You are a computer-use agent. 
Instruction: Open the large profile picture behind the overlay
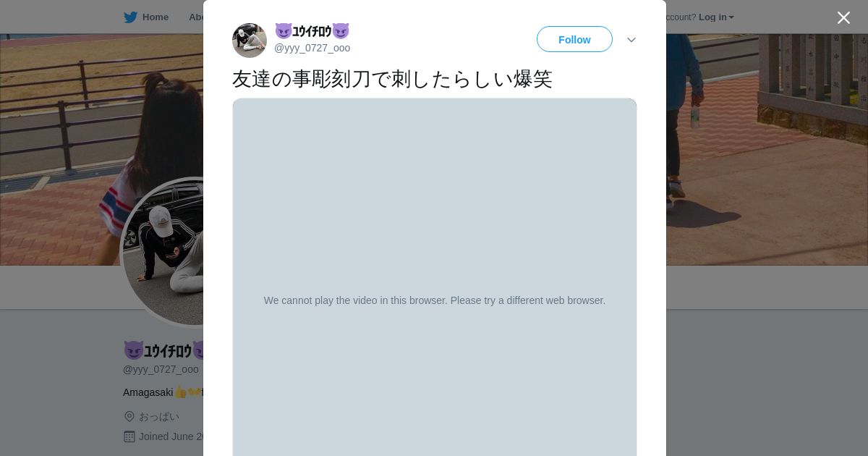tap(163, 252)
